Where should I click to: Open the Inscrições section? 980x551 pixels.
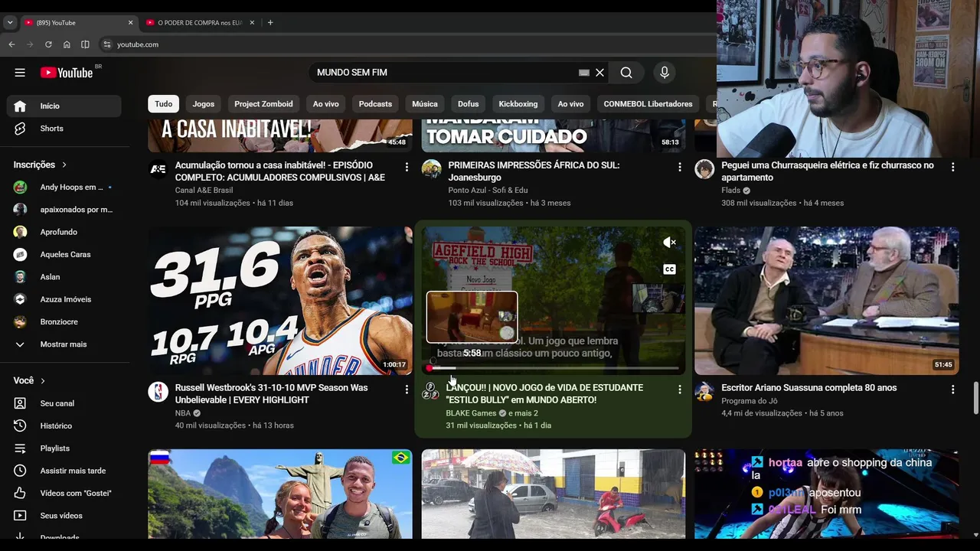40,165
